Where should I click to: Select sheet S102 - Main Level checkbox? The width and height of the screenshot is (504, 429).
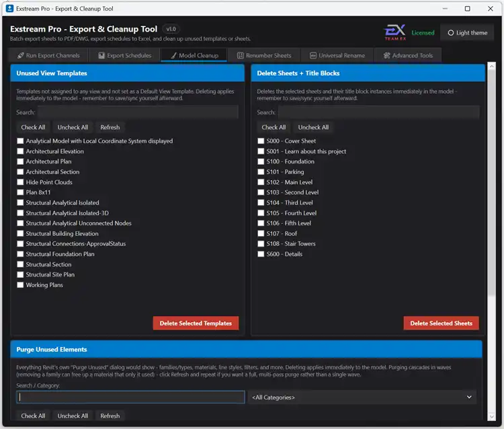(261, 182)
